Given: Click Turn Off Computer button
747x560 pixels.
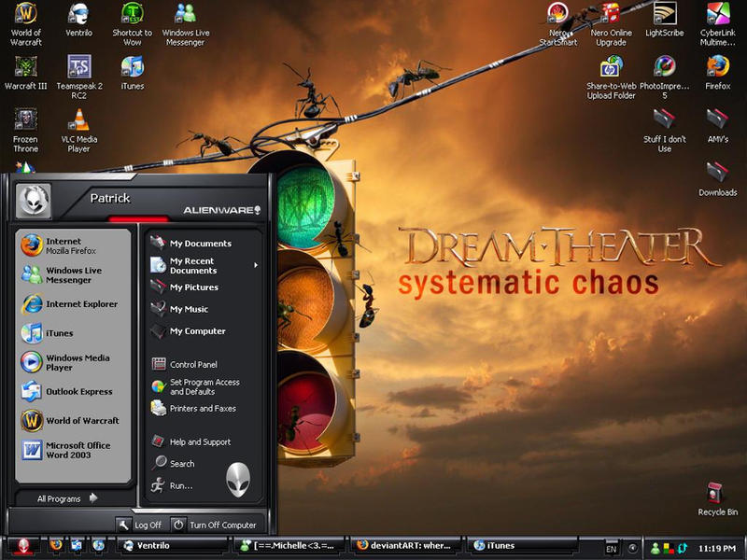Looking at the screenshot, I should 215,525.
